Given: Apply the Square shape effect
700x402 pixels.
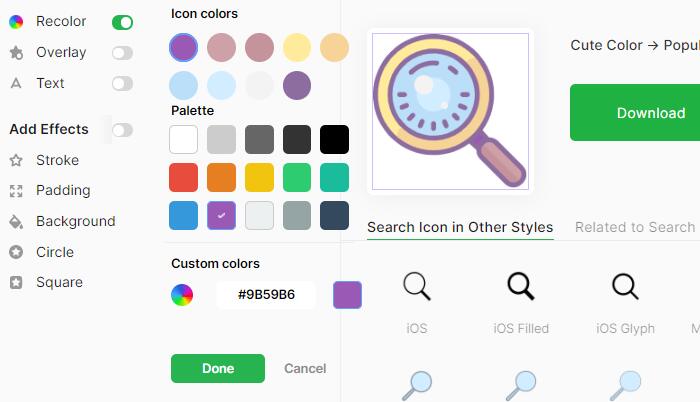Looking at the screenshot, I should (x=59, y=282).
